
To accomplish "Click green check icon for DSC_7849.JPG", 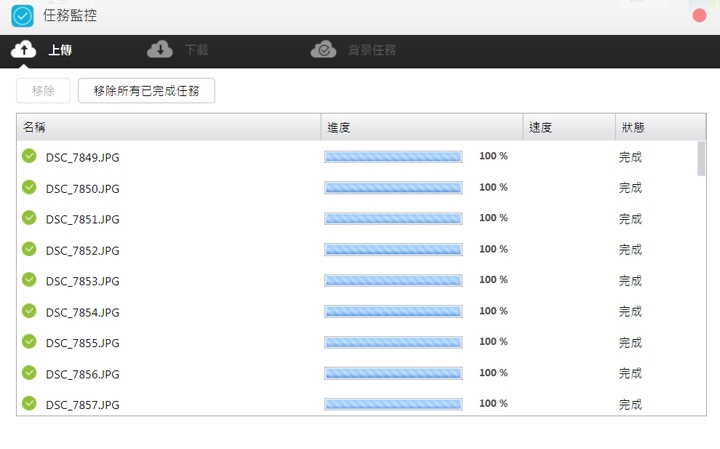I will point(29,156).
